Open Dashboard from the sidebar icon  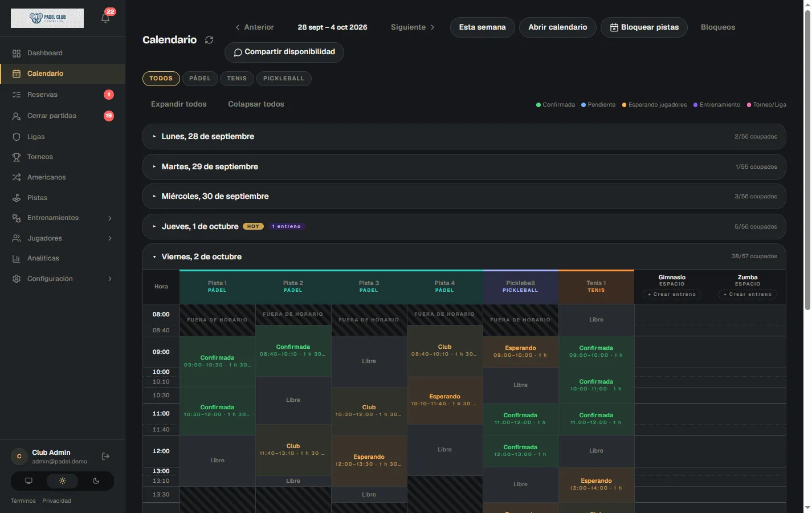17,53
